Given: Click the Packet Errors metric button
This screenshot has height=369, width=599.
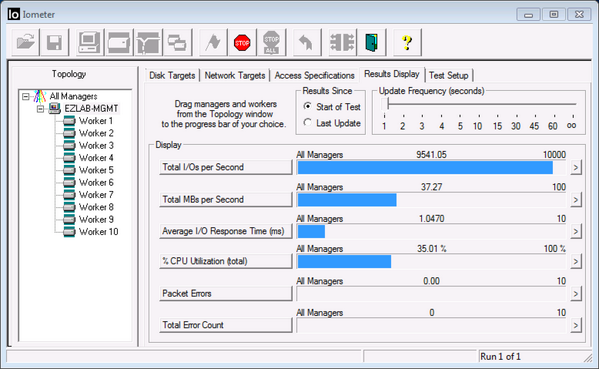Looking at the screenshot, I should pos(226,294).
